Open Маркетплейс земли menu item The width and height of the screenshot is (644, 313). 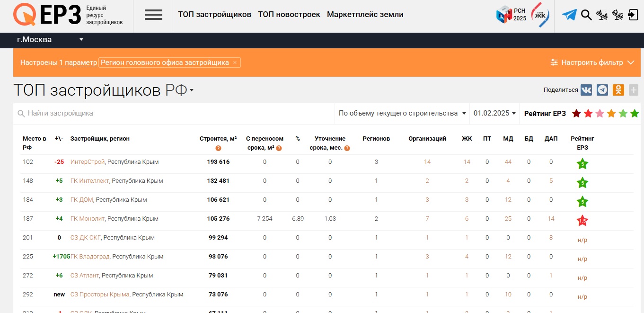click(365, 15)
